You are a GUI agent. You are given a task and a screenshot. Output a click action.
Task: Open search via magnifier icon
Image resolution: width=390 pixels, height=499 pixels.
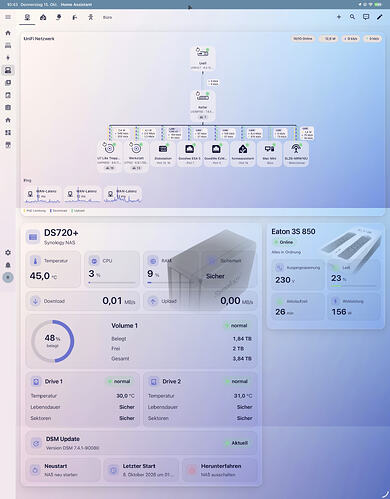[352, 17]
